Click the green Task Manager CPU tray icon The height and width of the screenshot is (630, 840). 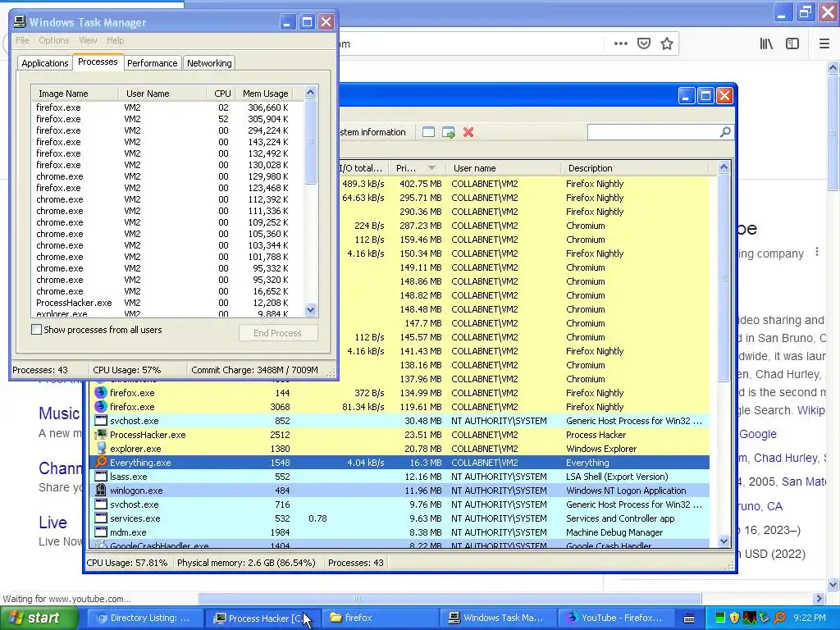[720, 618]
